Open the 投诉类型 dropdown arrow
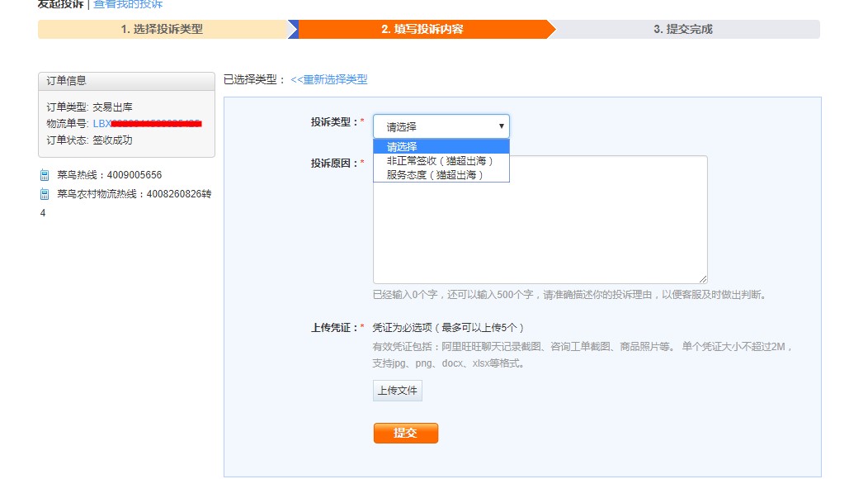 click(x=501, y=126)
